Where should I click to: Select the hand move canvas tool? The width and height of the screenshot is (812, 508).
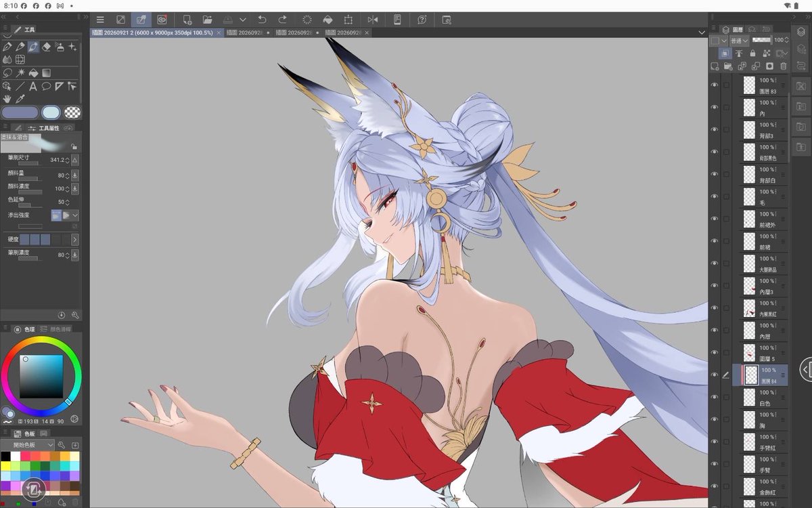(7, 99)
